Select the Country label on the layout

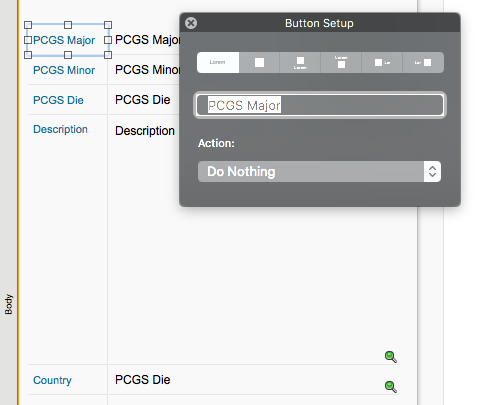click(52, 380)
